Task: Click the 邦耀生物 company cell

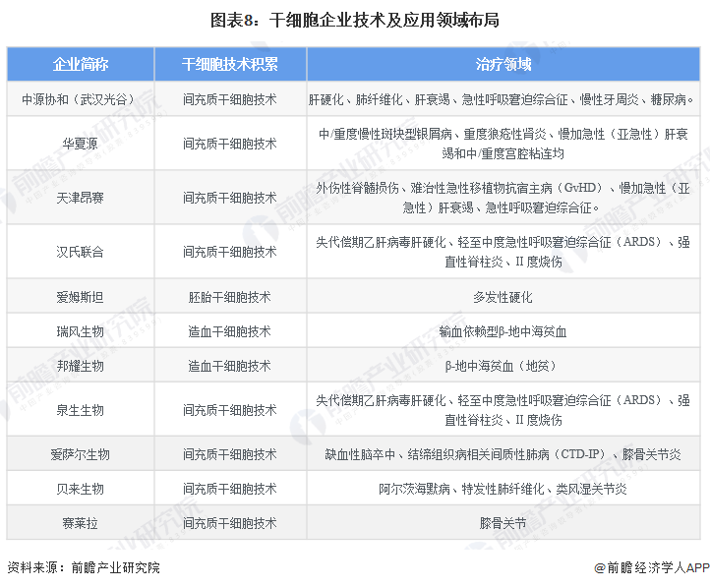Action: tap(81, 366)
